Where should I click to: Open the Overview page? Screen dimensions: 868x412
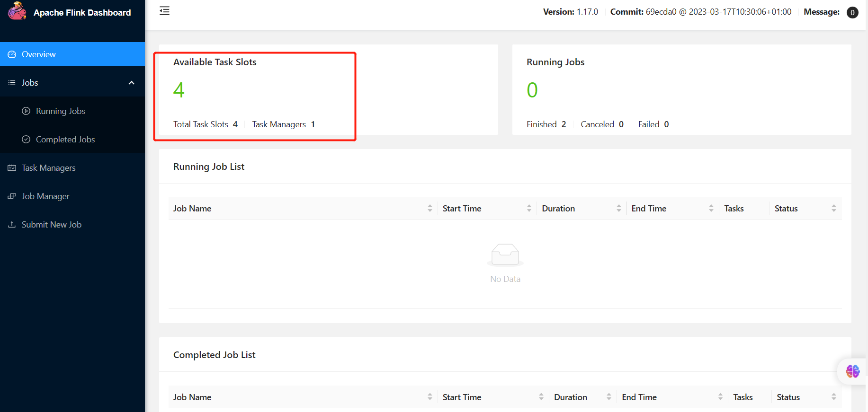point(72,54)
